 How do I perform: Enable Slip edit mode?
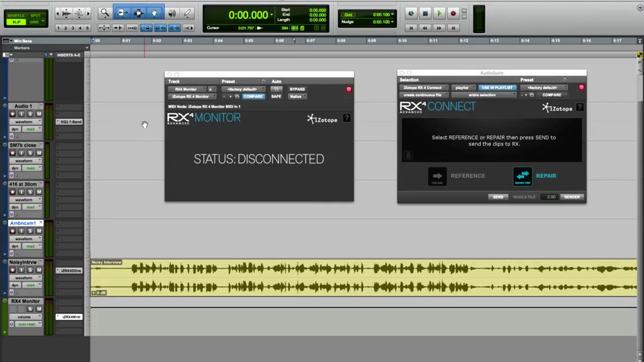pyautogui.click(x=17, y=22)
